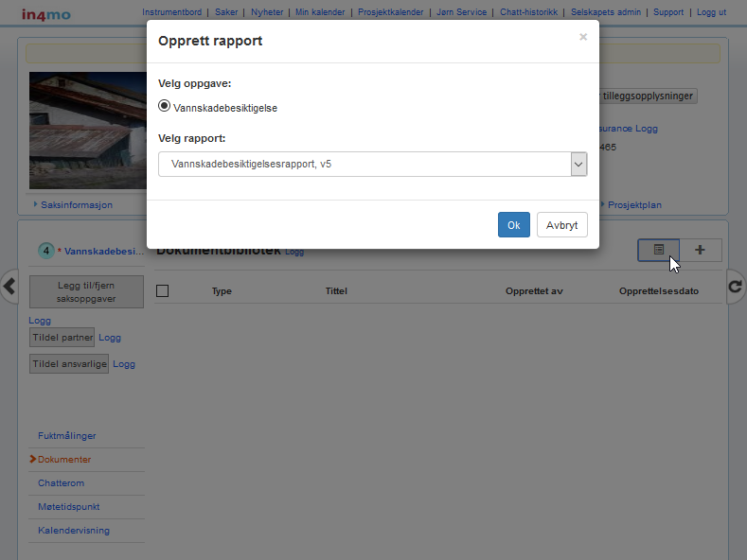Viewport: 747px width, 560px height.
Task: Click Legg til/fjern saksoppgaver button
Action: [86, 291]
